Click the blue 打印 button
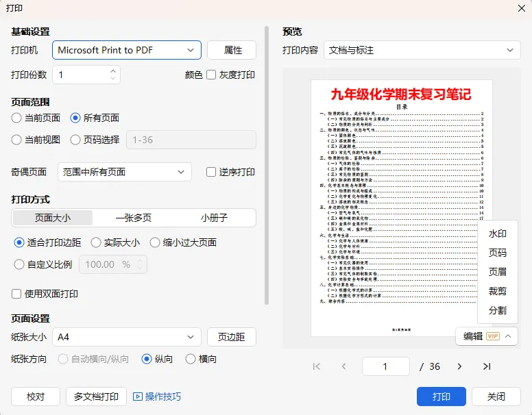This screenshot has height=415, width=532. (442, 397)
